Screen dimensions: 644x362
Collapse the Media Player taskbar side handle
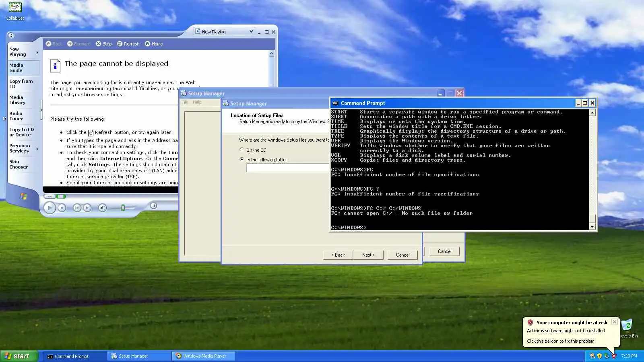(41, 110)
